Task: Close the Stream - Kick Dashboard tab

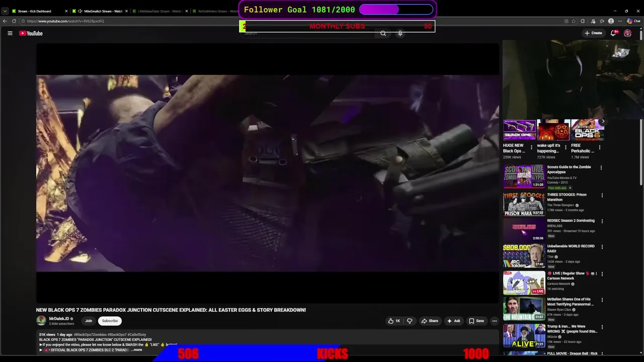Action: [66, 11]
